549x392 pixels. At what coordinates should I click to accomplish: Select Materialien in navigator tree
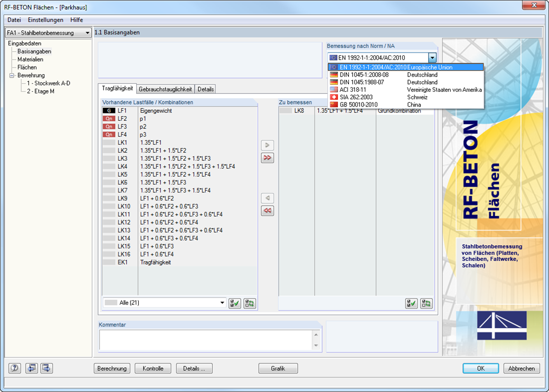point(30,60)
